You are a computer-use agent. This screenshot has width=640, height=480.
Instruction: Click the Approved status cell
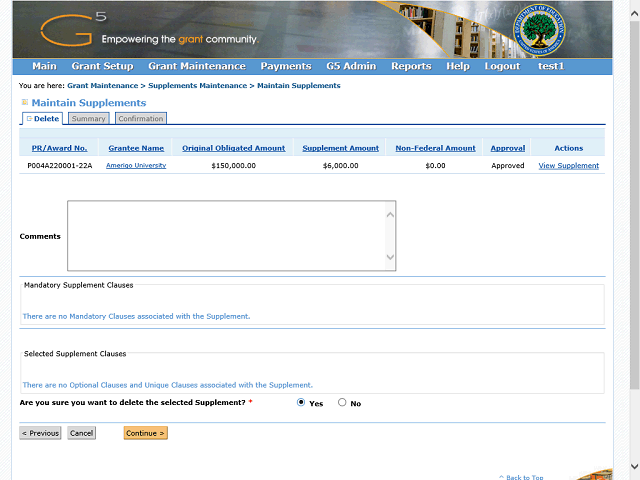508,165
